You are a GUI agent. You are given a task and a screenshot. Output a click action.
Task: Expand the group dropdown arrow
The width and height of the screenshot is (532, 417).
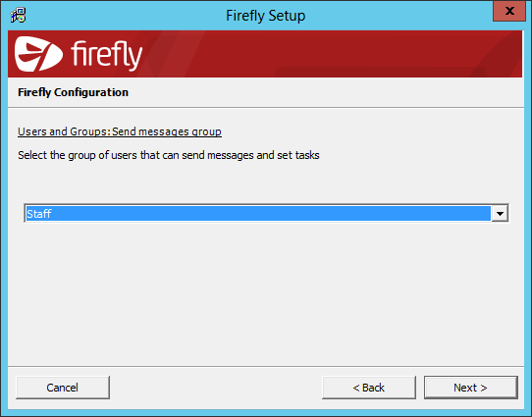point(500,214)
